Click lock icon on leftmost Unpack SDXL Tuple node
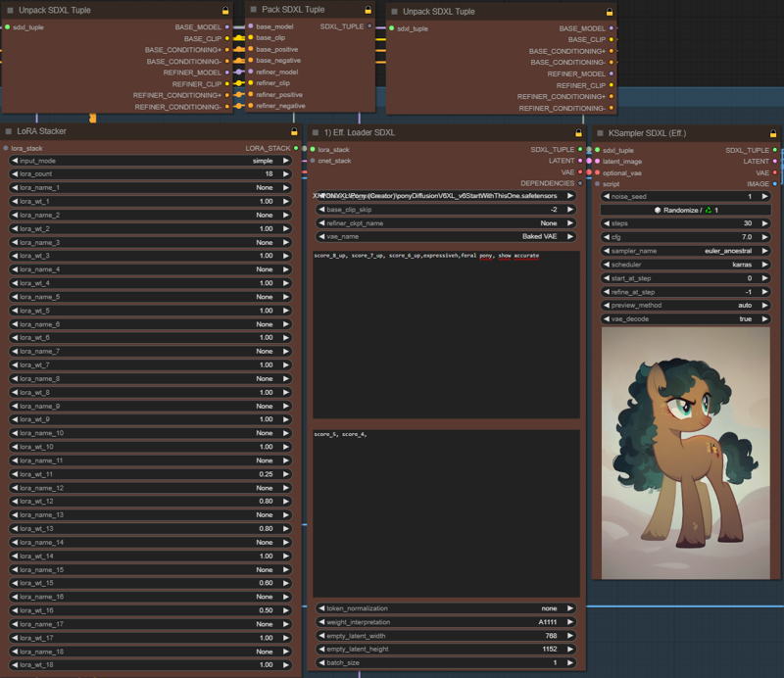Screen dimensions: 784x678 [225, 11]
